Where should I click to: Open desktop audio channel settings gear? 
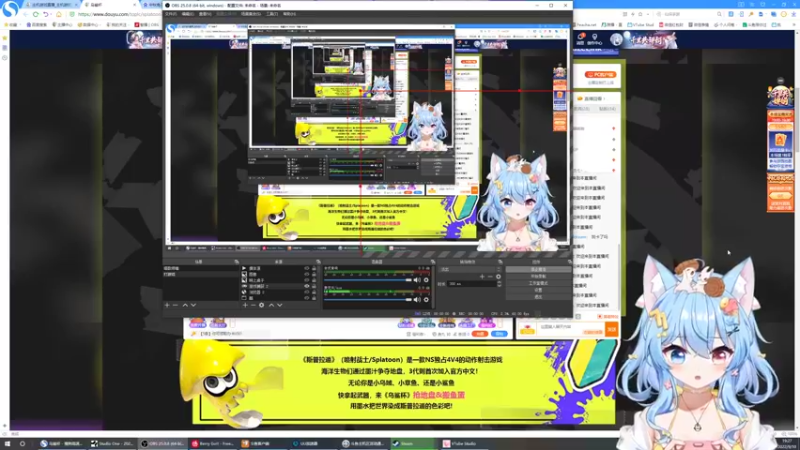[x=426, y=280]
